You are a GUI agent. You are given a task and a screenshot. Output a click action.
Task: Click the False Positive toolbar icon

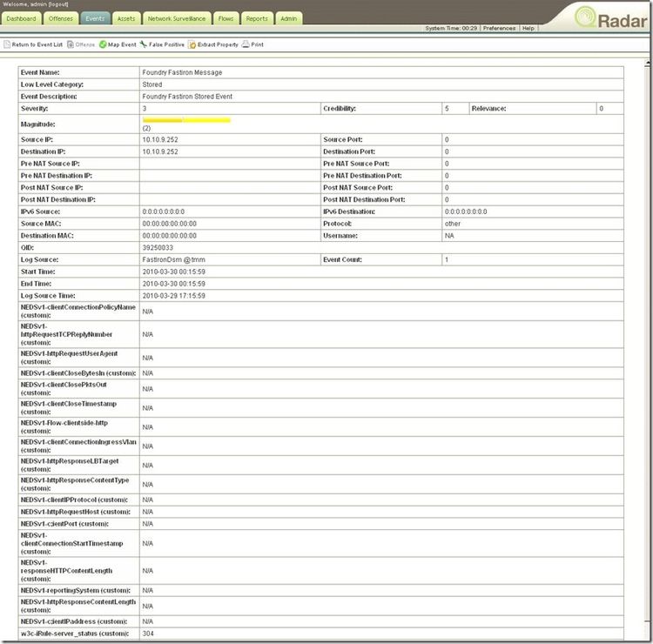pos(143,44)
